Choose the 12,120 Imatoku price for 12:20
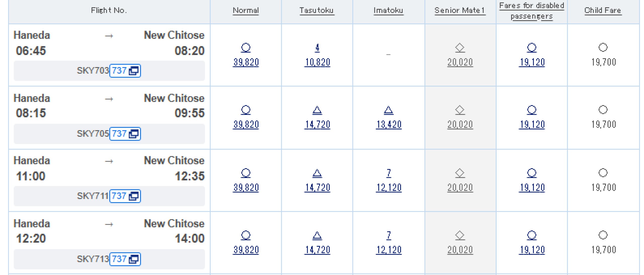644x275 pixels. (389, 250)
